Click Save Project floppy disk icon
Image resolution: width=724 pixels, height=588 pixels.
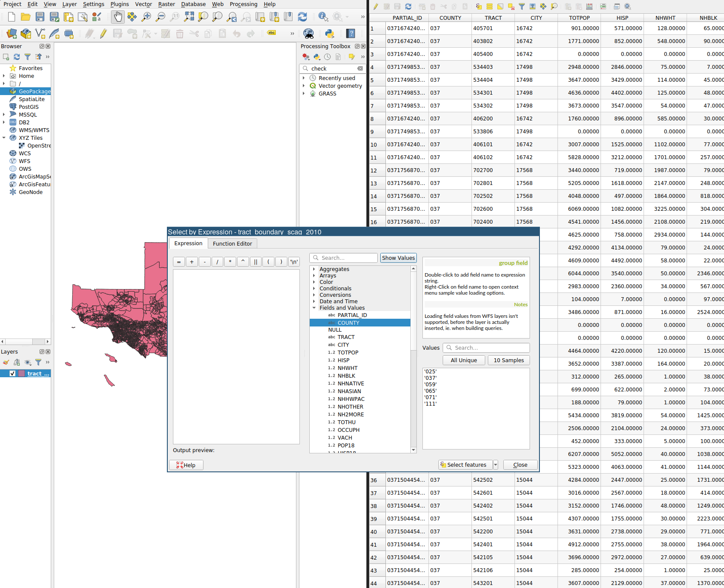(40, 17)
